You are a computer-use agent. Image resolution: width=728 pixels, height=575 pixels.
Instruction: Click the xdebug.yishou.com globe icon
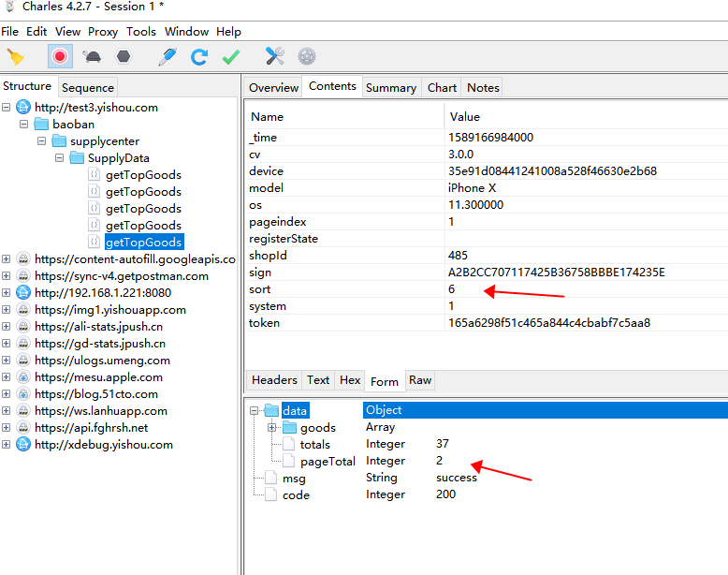(x=23, y=445)
